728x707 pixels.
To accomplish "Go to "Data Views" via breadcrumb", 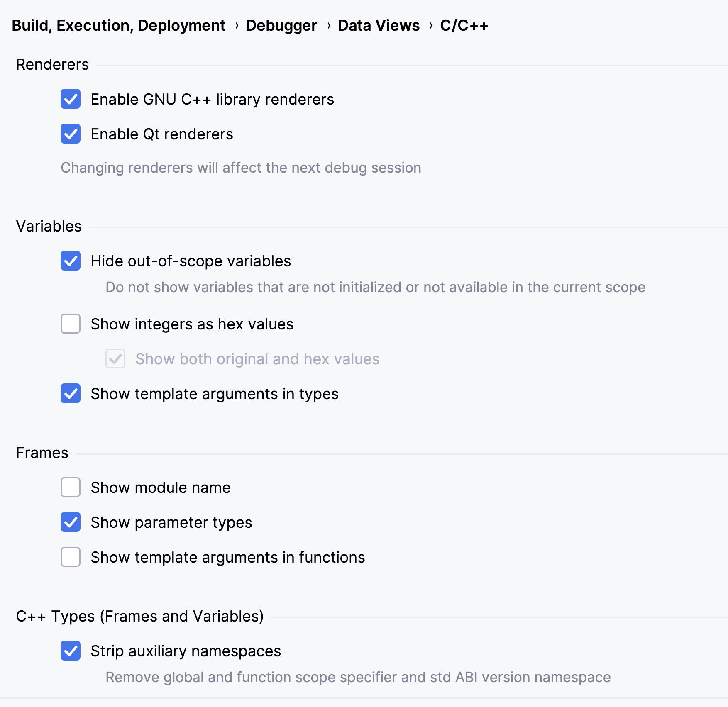I will click(x=377, y=25).
